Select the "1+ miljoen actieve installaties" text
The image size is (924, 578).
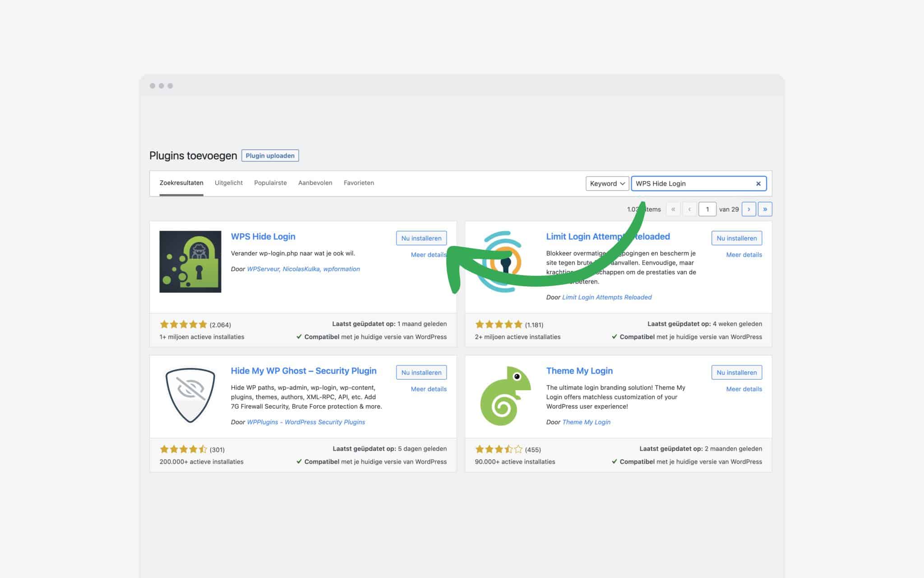202,337
